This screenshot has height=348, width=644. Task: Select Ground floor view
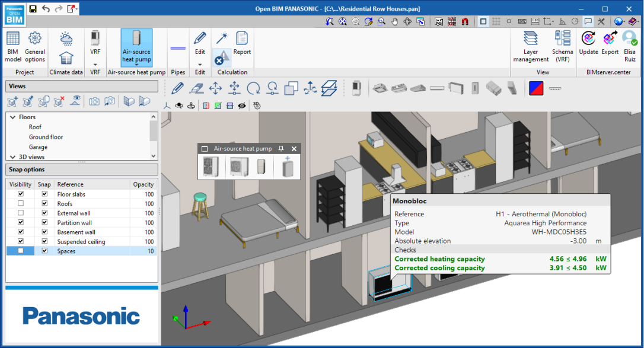pos(46,137)
